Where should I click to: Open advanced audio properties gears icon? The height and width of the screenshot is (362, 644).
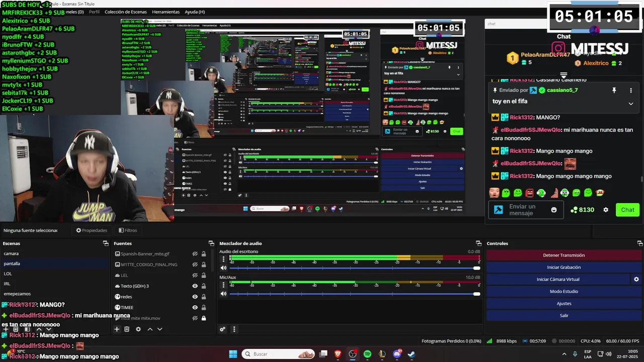[222, 329]
